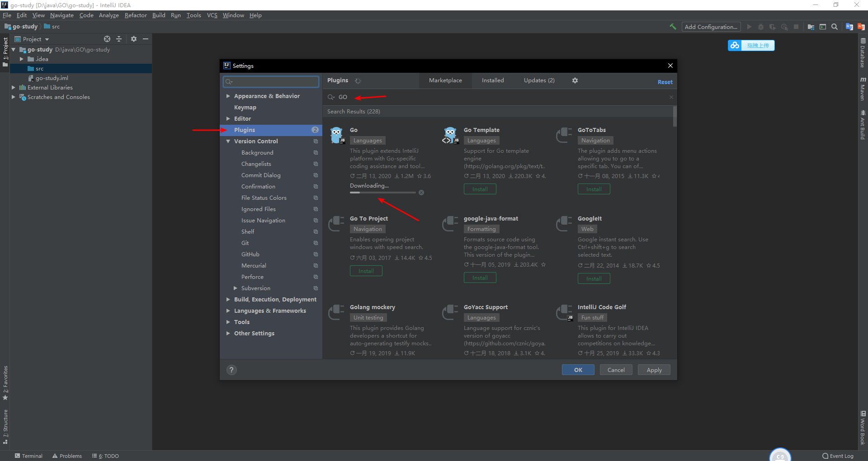This screenshot has width=868, height=461.
Task: Click the Go Template plugin icon
Action: (451, 135)
